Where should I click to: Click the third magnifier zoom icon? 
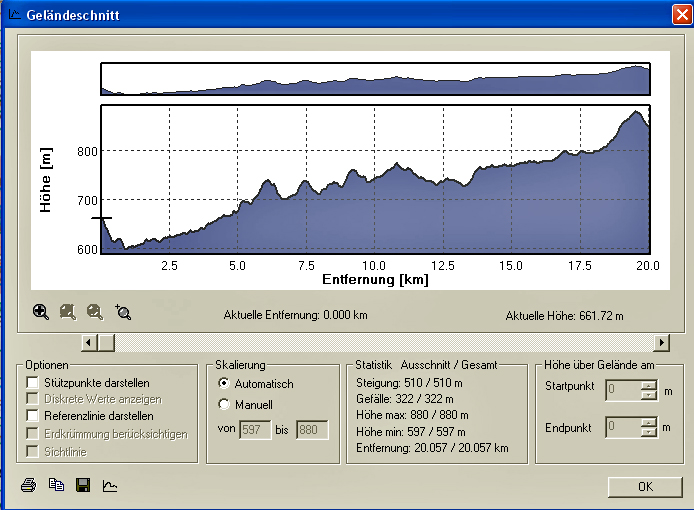point(95,312)
